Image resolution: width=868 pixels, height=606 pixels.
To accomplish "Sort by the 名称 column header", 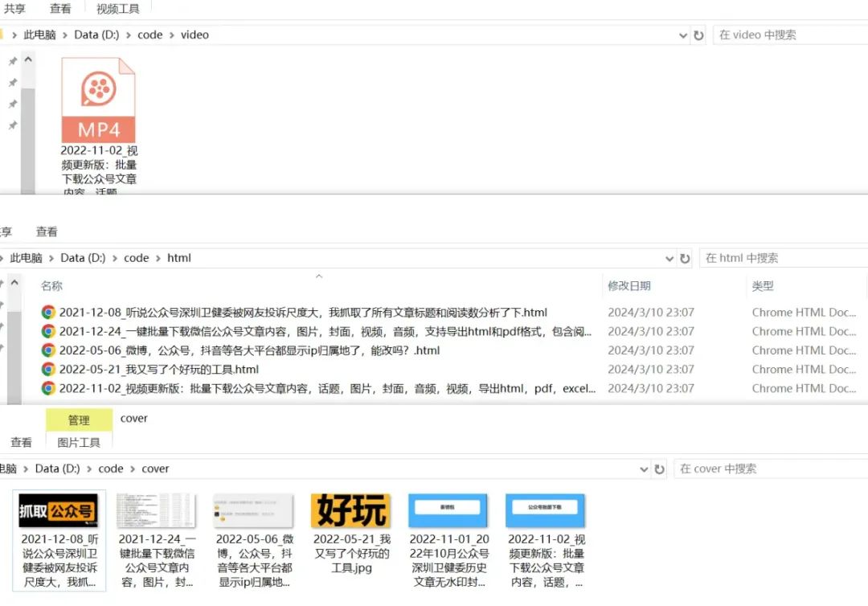I will tap(51, 286).
